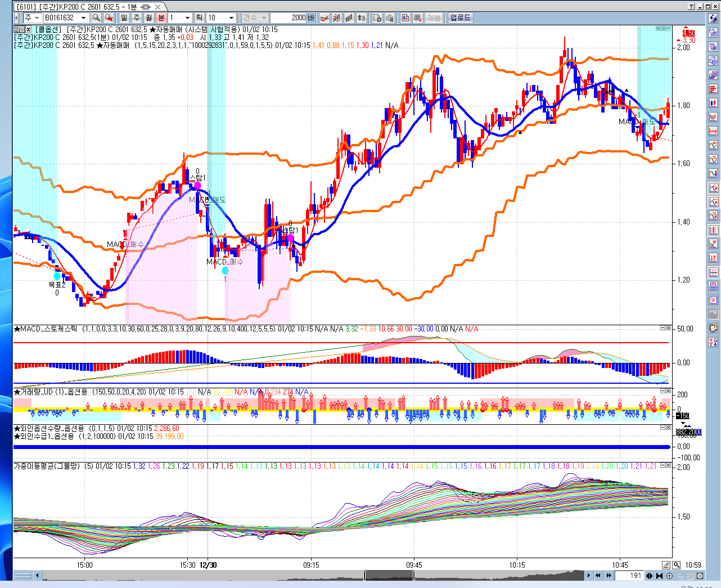Toggle the 분 (minute) period button

161,18
